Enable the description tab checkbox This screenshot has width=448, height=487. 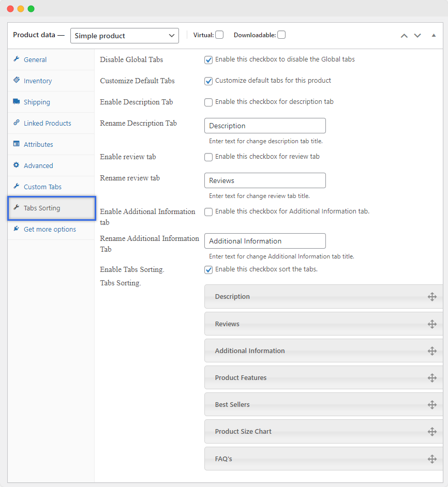(x=208, y=102)
